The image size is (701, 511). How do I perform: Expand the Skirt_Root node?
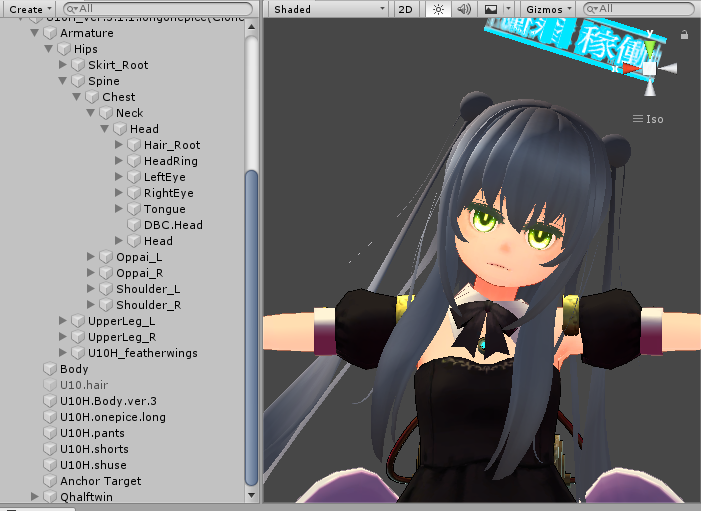(63, 65)
